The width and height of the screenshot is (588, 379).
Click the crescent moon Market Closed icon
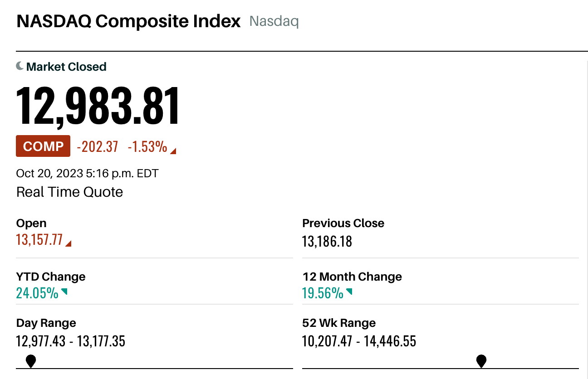click(x=20, y=66)
